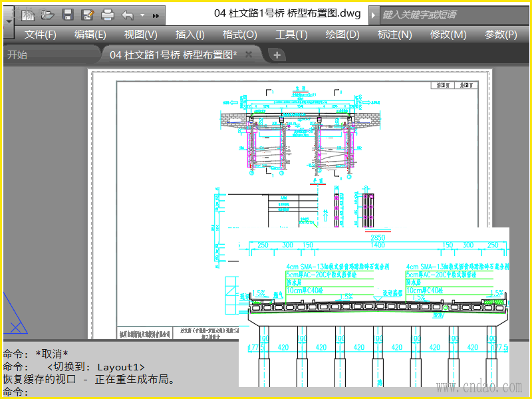Screen dimensions: 532x399
Task: Click the keyword search input field
Action: [452, 14]
